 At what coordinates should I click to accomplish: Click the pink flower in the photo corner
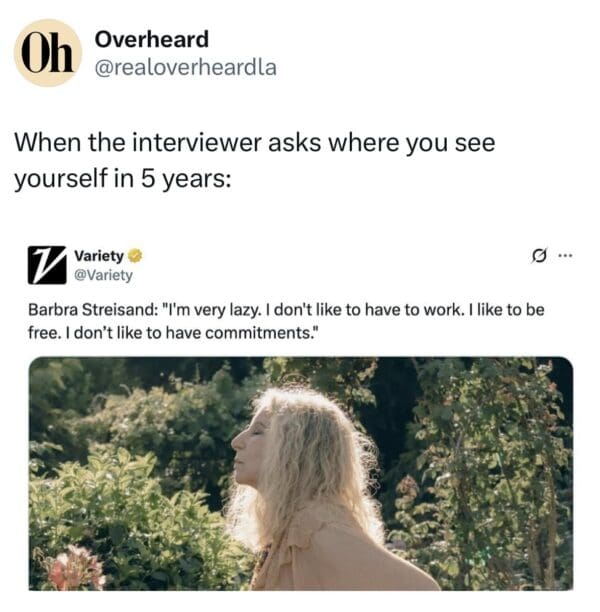coord(76,568)
